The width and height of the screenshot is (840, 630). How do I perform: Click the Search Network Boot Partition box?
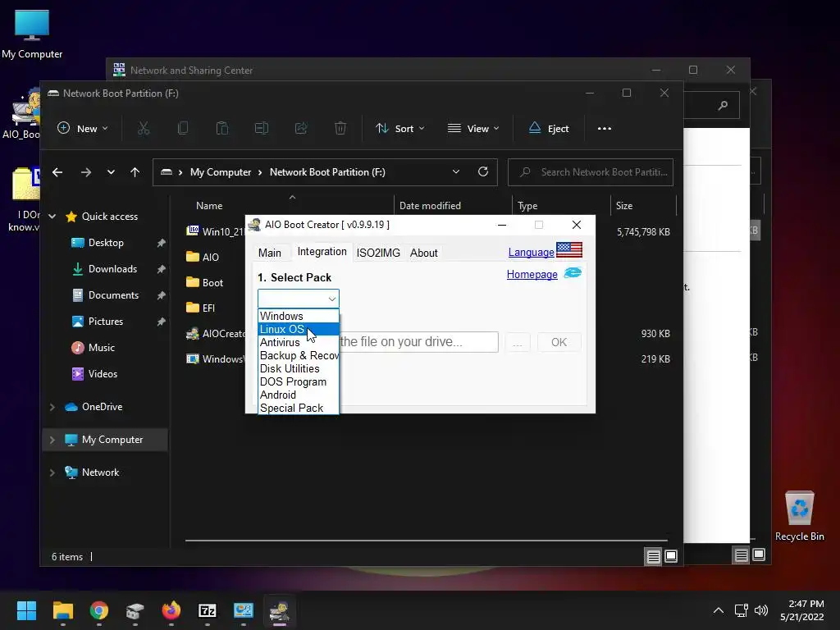pos(591,172)
